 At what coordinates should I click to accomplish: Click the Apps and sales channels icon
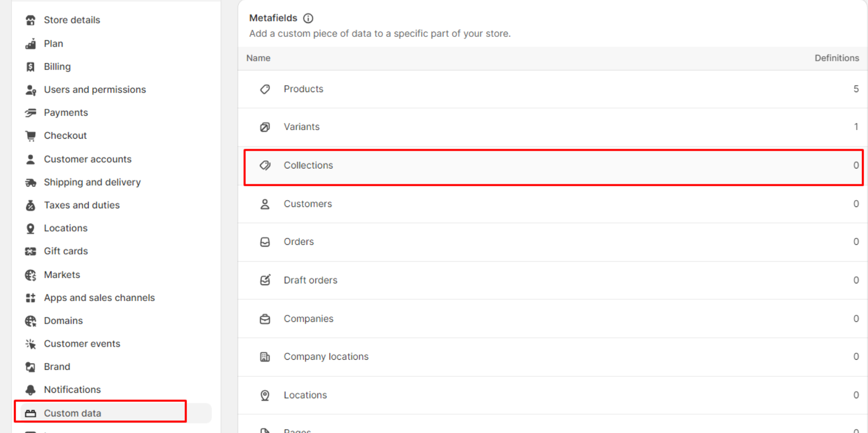(x=31, y=298)
